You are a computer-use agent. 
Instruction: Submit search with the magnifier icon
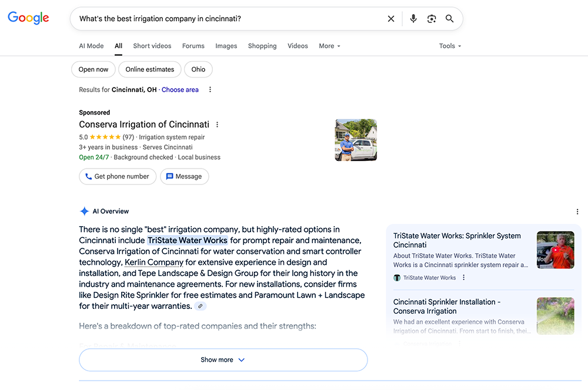449,19
